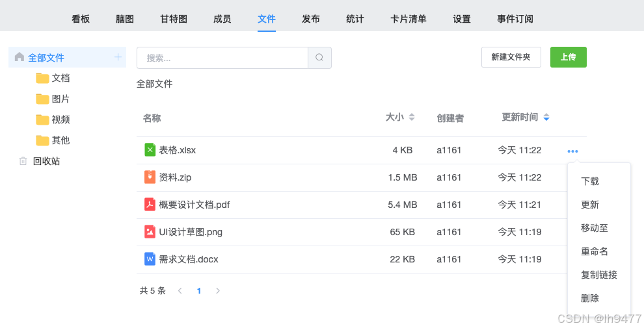This screenshot has height=330, width=644.
Task: Click the search magnifier icon
Action: point(319,58)
